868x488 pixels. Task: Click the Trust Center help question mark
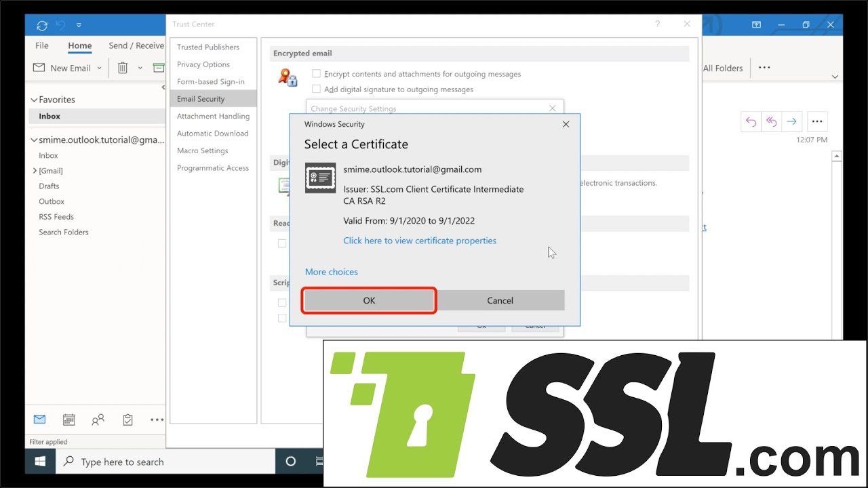pos(657,24)
